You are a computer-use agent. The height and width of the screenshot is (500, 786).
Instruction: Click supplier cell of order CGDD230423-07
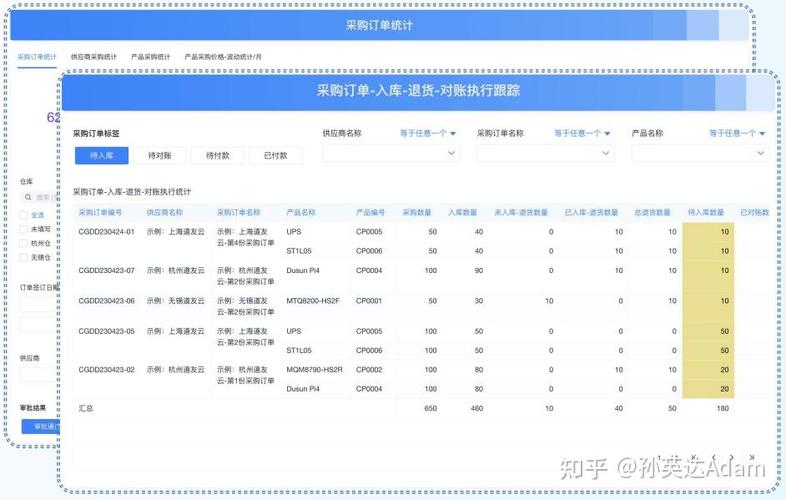(175, 270)
